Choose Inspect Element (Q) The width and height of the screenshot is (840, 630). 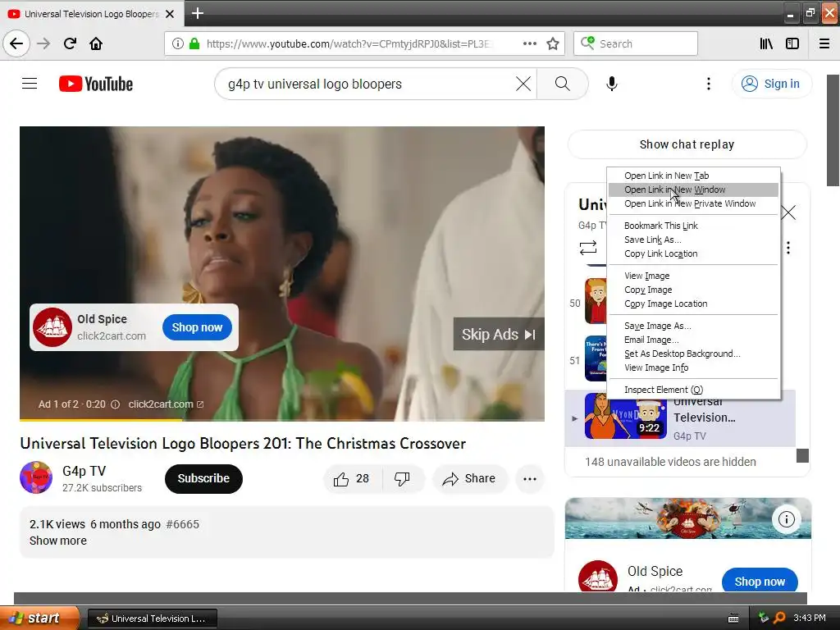(693, 390)
